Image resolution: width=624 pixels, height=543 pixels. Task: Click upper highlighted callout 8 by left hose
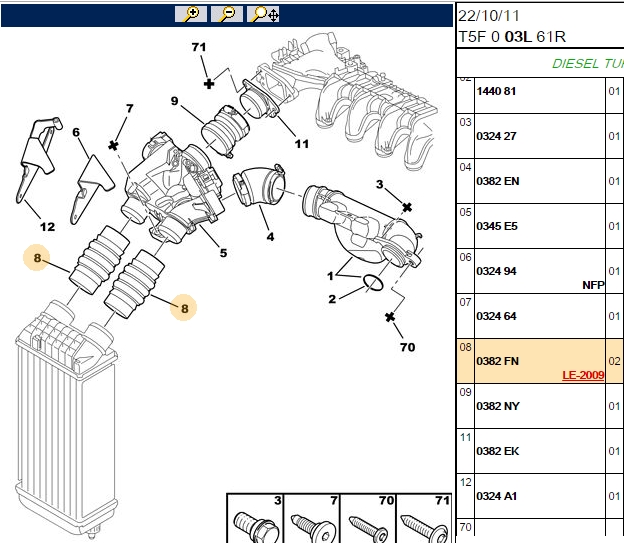click(x=37, y=258)
